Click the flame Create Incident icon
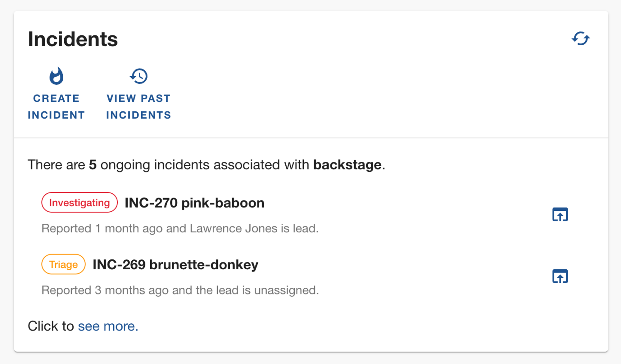The width and height of the screenshot is (621, 364). [x=56, y=76]
